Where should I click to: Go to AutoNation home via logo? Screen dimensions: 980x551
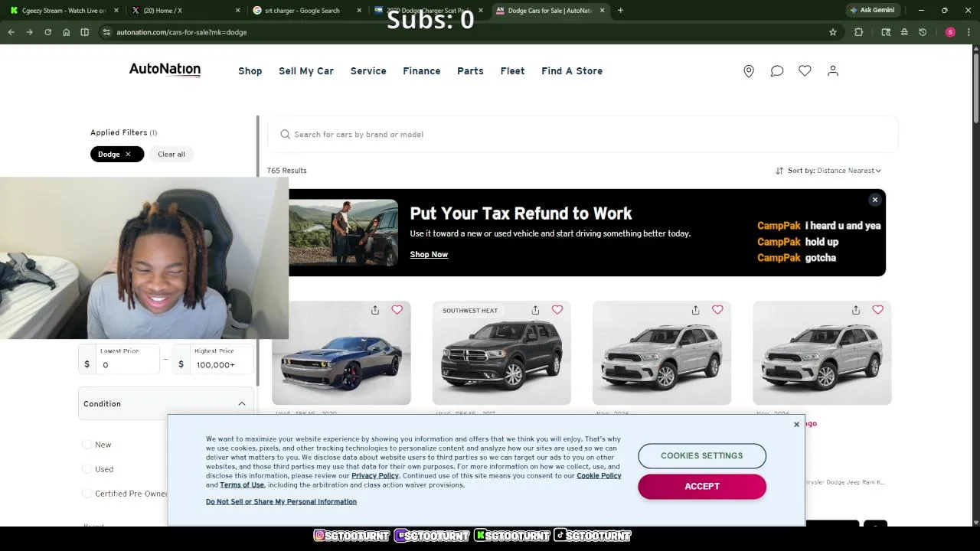(165, 70)
